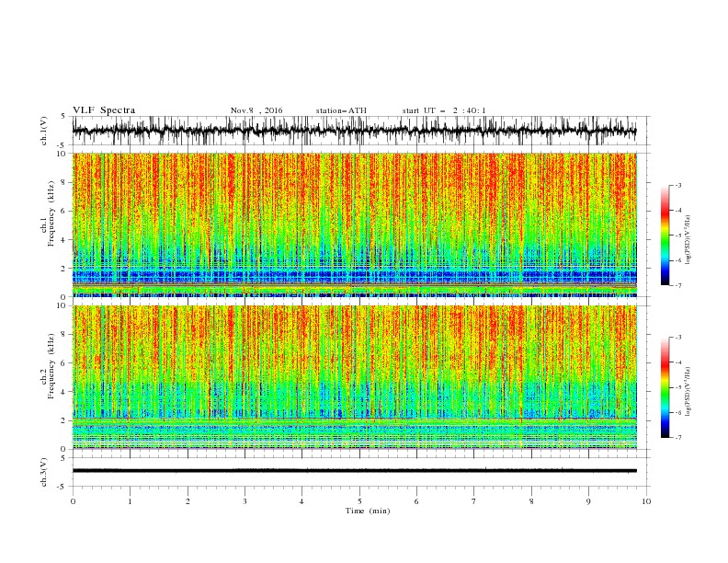This screenshot has width=728, height=563.
Task: Click the "10" kHz tick on ch.1 spectrogram
Action: click(x=62, y=154)
